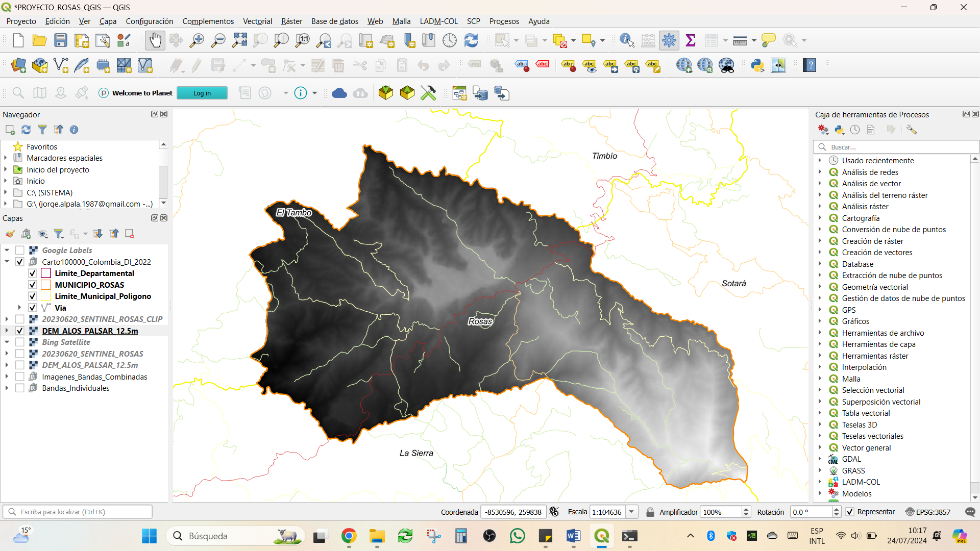Expand the Via layer tree node
The height and width of the screenshot is (551, 980).
(19, 308)
